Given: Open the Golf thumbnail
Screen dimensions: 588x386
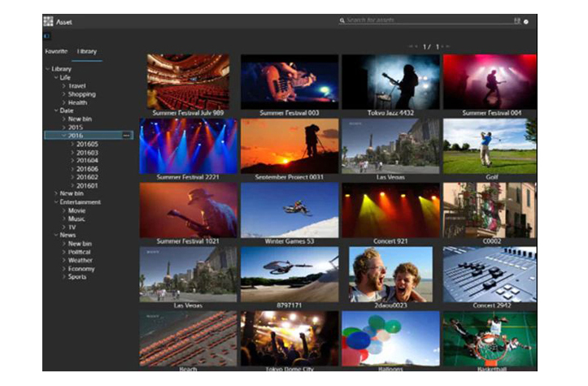Looking at the screenshot, I should (x=489, y=146).
